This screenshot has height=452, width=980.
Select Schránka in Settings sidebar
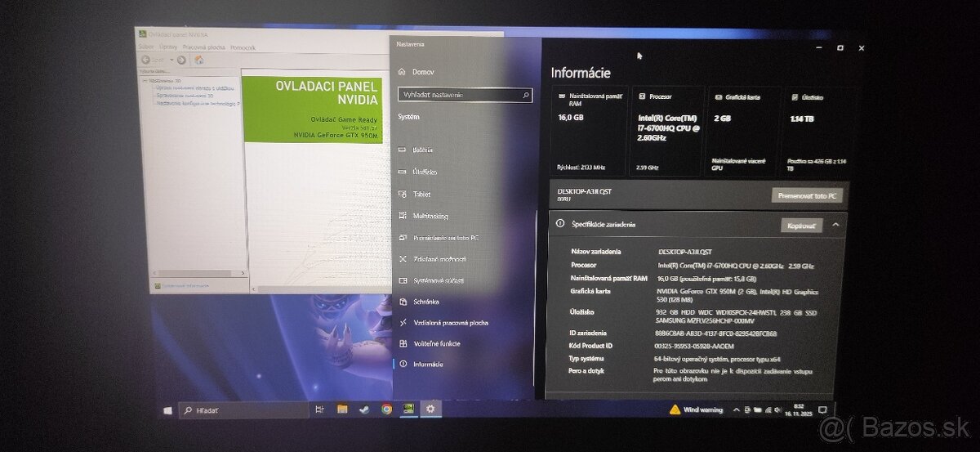tap(425, 302)
